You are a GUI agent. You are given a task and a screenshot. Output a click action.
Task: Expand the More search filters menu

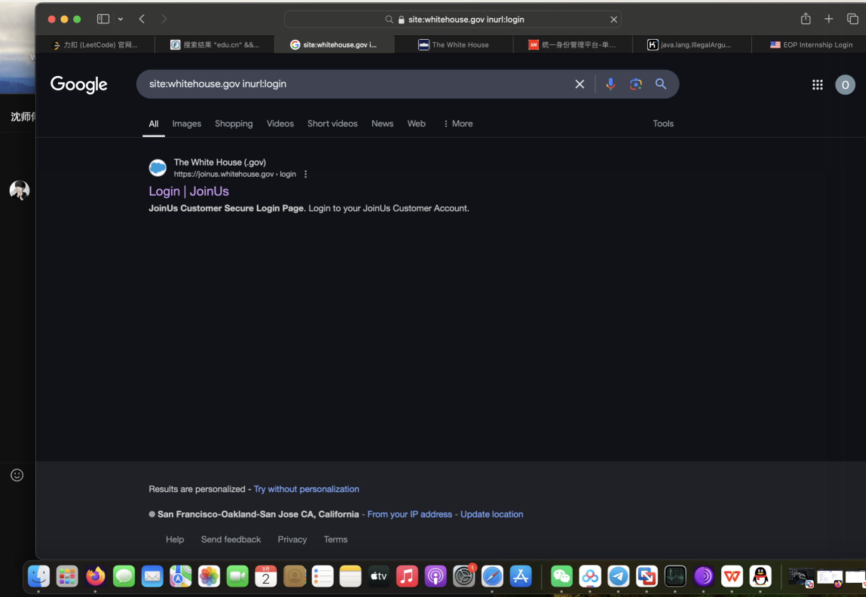pyautogui.click(x=458, y=124)
